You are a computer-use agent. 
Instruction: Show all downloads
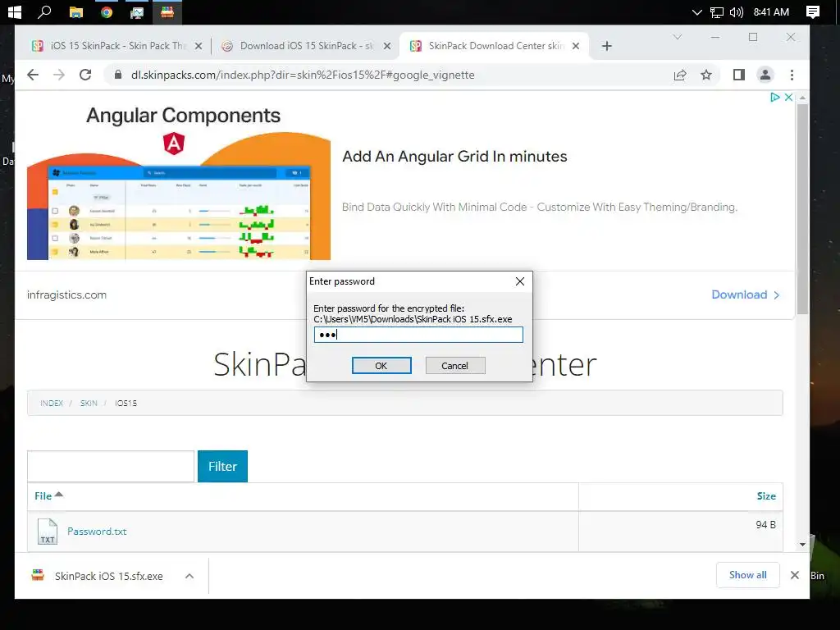point(747,575)
